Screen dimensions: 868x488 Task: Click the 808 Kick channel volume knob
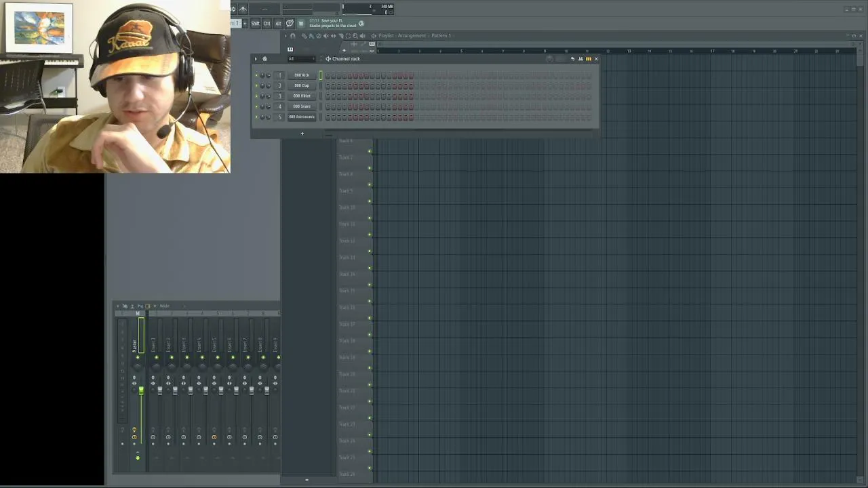(x=269, y=75)
